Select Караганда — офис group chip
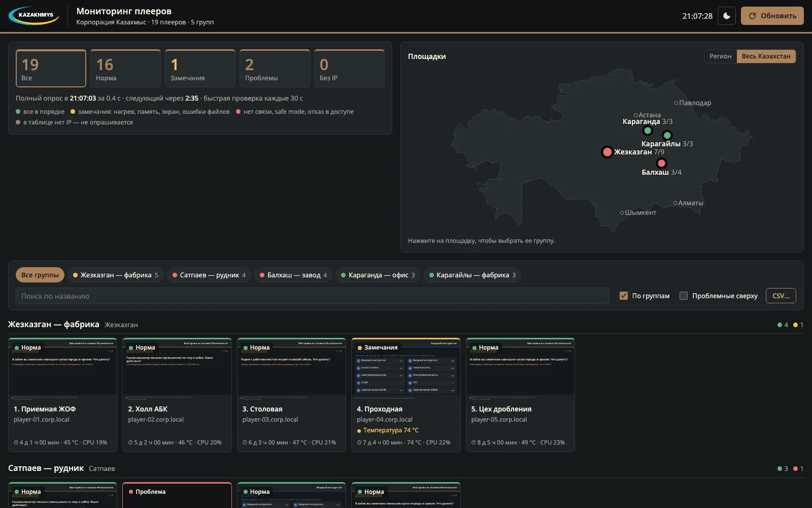The width and height of the screenshot is (812, 508). click(378, 275)
